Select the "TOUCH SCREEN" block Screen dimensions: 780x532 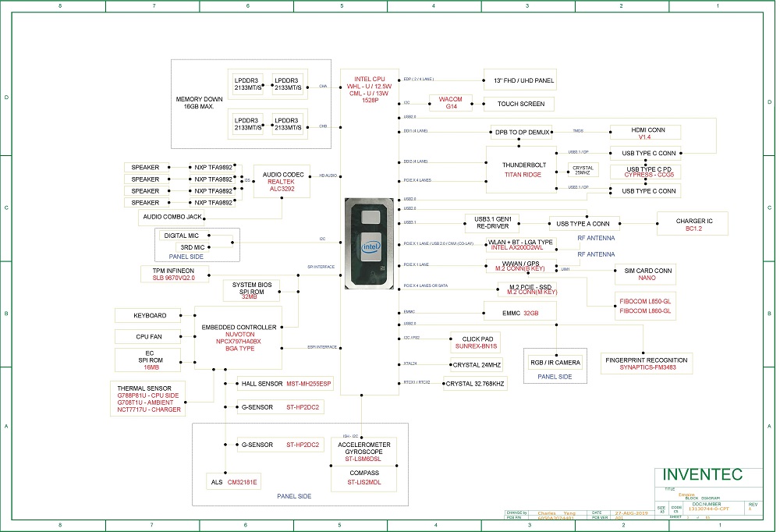click(519, 104)
